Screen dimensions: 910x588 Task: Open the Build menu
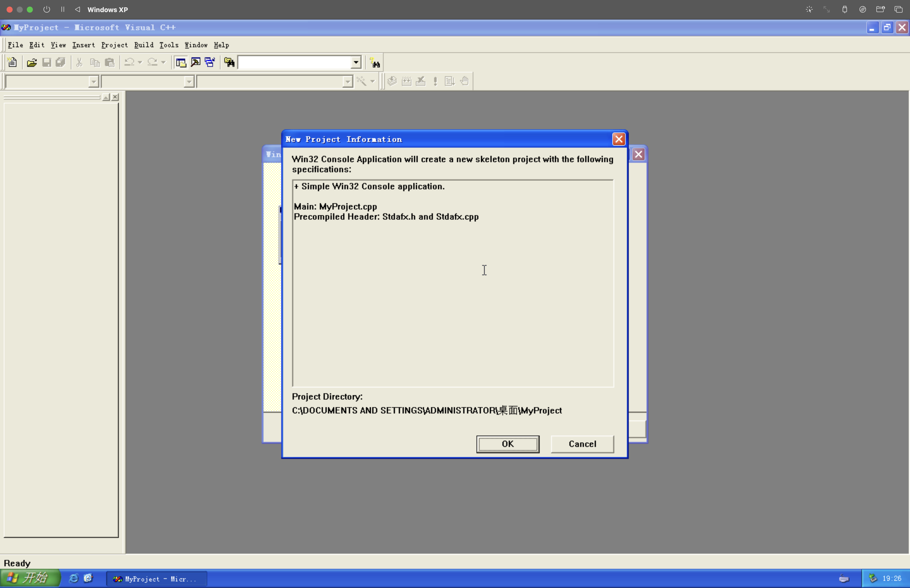[x=144, y=45]
